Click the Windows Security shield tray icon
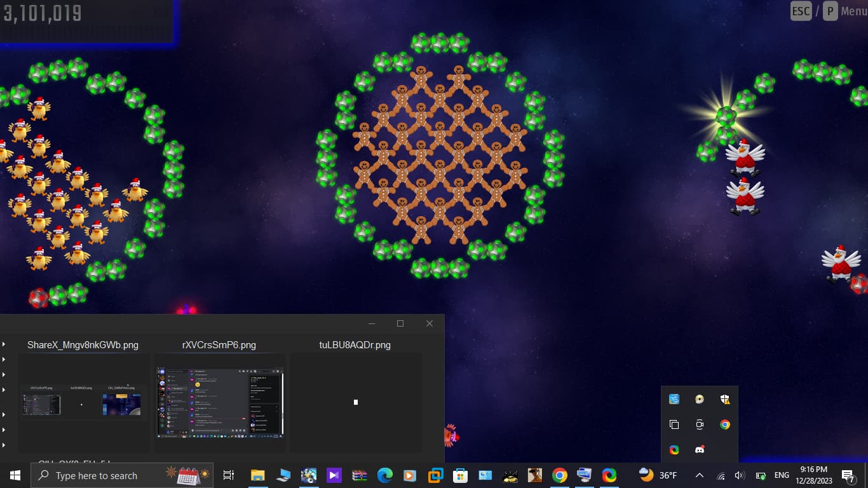 click(x=725, y=399)
